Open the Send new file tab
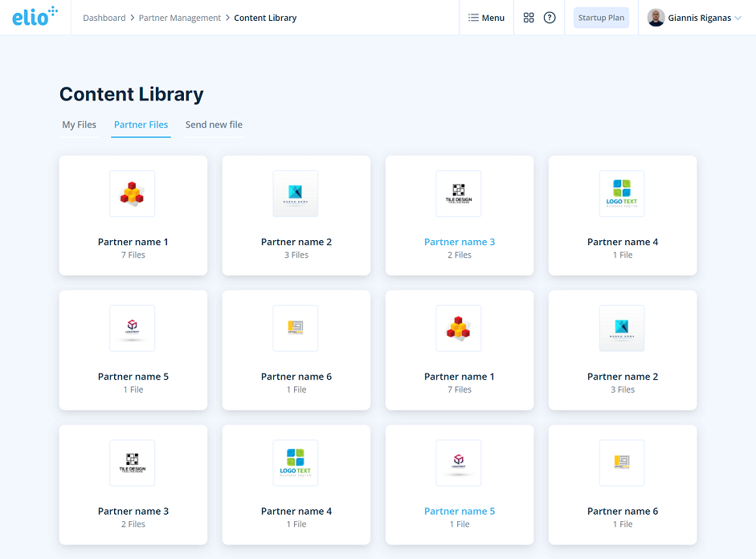 (x=214, y=125)
